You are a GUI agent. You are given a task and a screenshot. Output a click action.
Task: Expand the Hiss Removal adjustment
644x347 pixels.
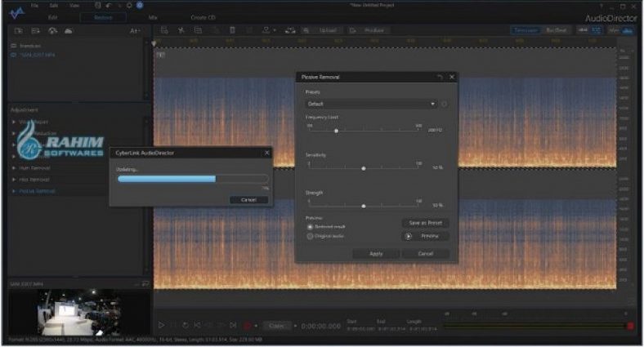click(31, 179)
